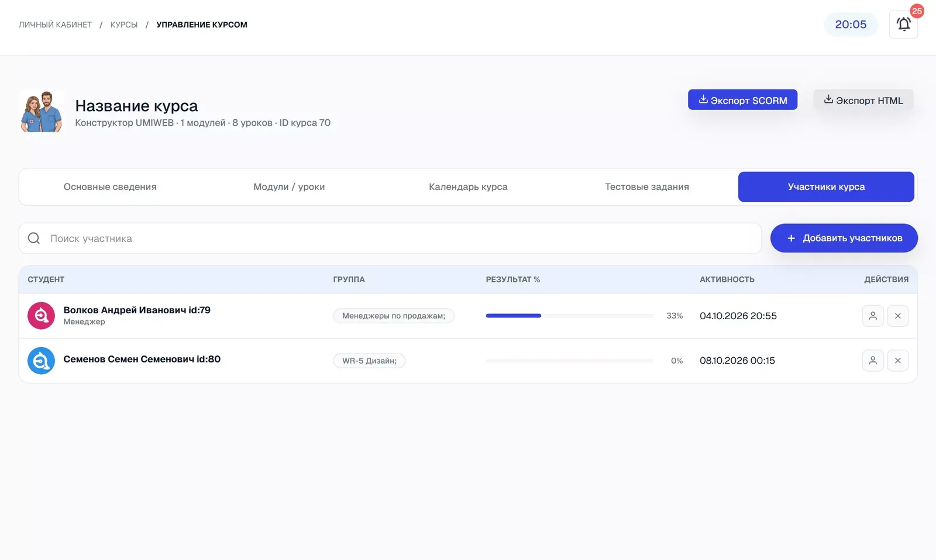Remove Волков Андрей with the X icon
The image size is (936, 560).
[897, 316]
